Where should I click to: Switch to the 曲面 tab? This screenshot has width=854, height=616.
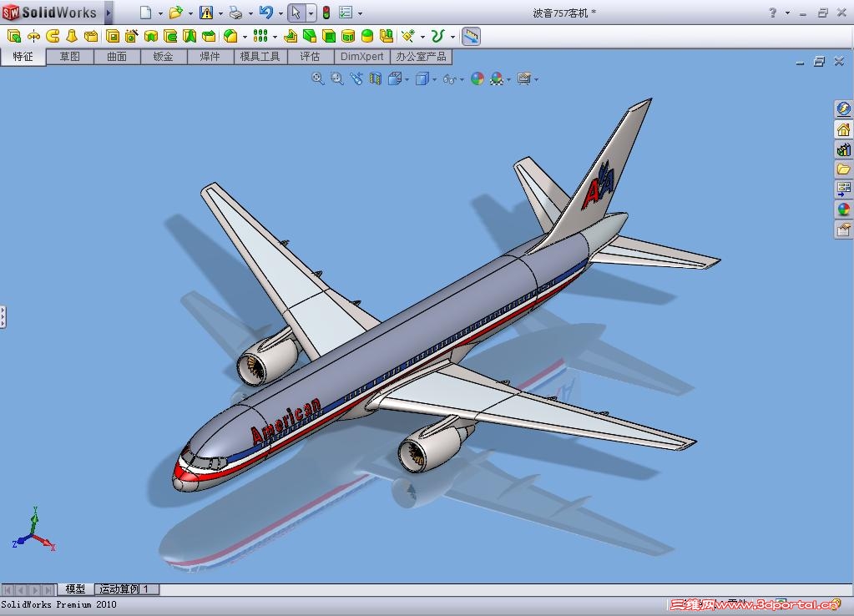pyautogui.click(x=117, y=57)
